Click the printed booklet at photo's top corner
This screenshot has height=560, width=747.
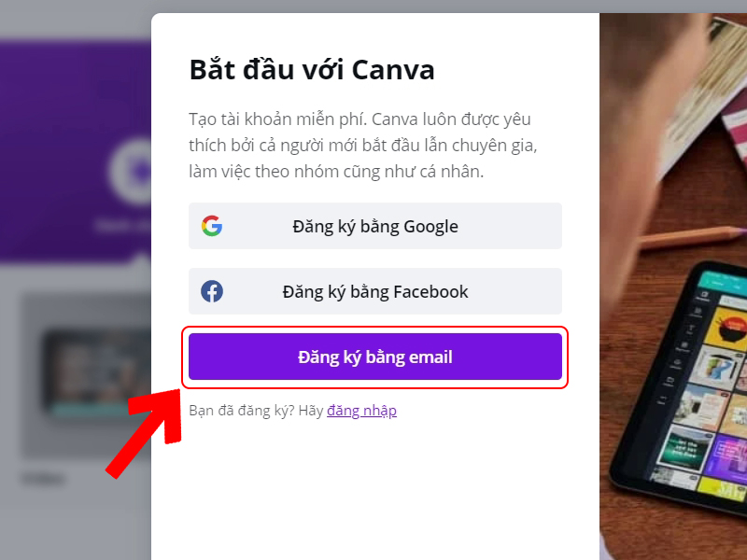[x=705, y=72]
